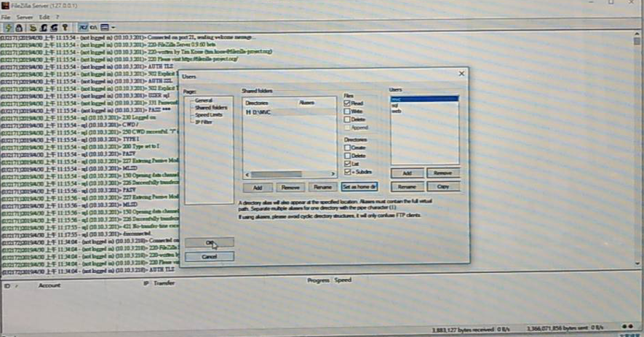
Task: Click Remove under Shared folders
Action: click(290, 187)
